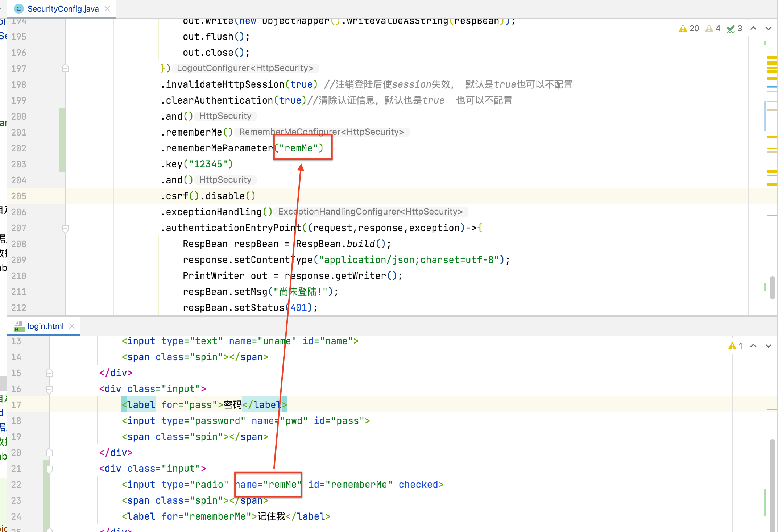Image resolution: width=778 pixels, height=532 pixels.
Task: Click the green typo checkmark icon showing 3
Action: click(731, 29)
